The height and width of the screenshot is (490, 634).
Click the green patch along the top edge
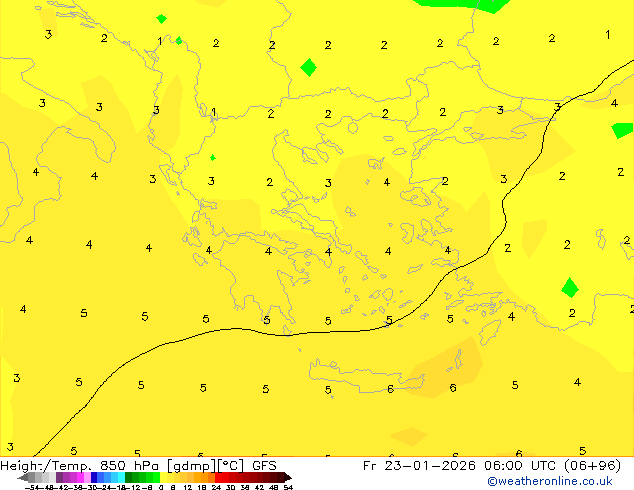464,5
